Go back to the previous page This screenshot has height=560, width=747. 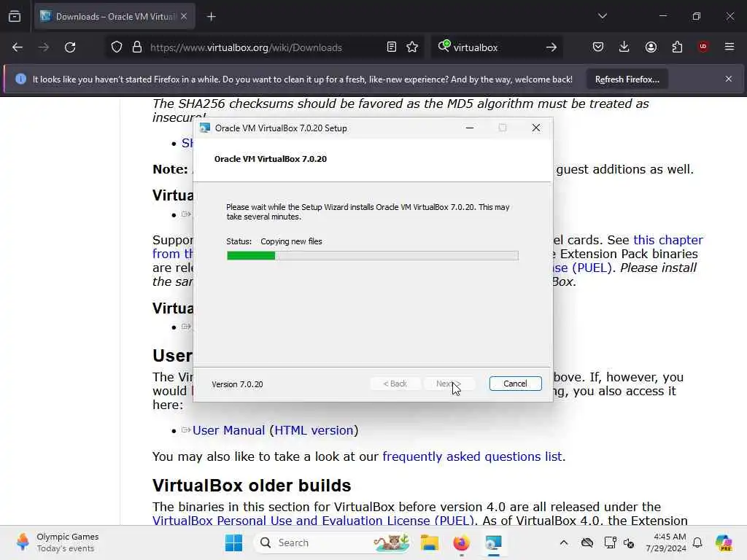point(18,47)
